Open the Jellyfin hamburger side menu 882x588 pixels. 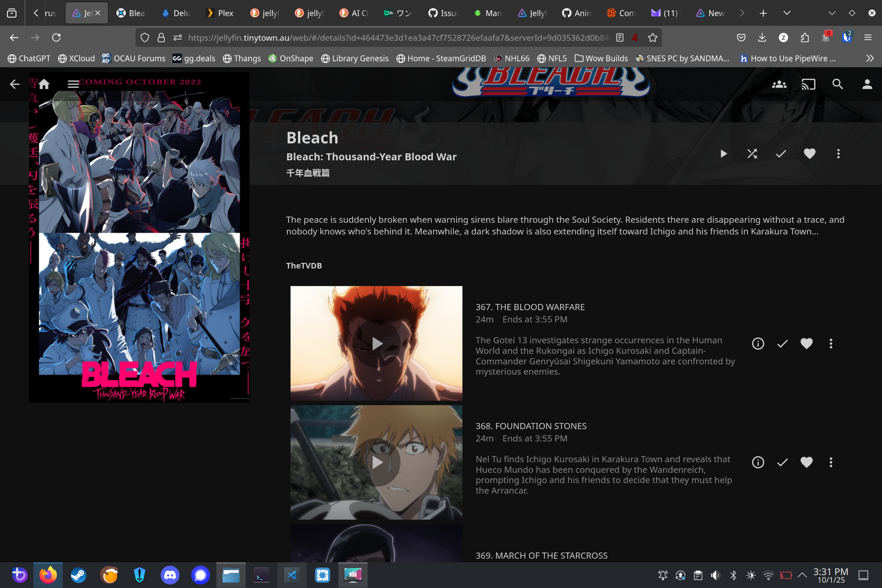coord(73,84)
